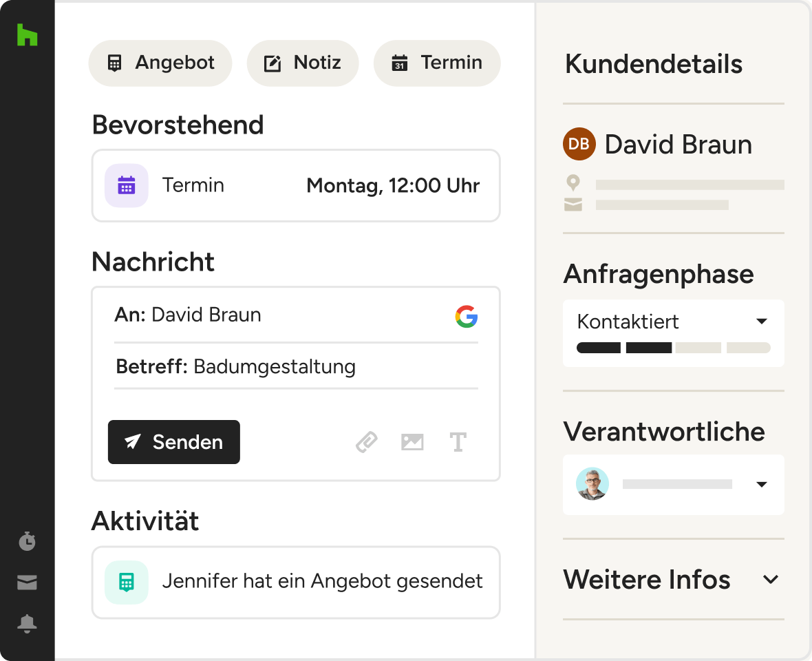Open text formatting T icon
The image size is (812, 661).
click(x=458, y=442)
